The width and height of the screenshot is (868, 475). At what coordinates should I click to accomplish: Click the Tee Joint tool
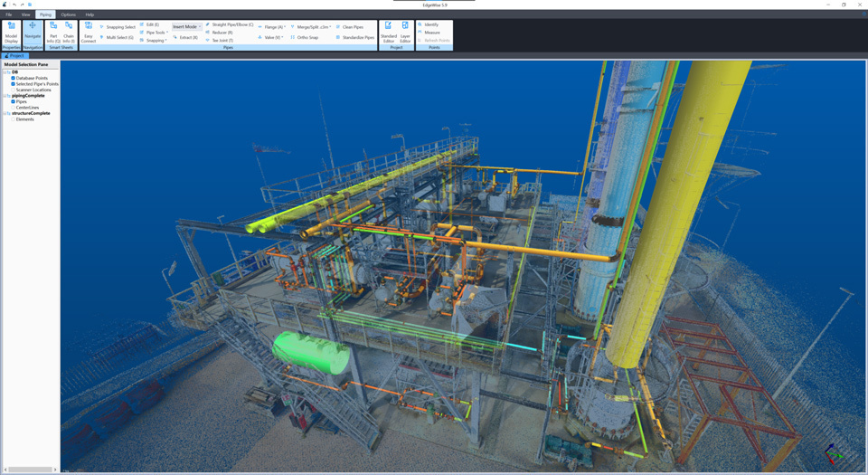point(222,41)
